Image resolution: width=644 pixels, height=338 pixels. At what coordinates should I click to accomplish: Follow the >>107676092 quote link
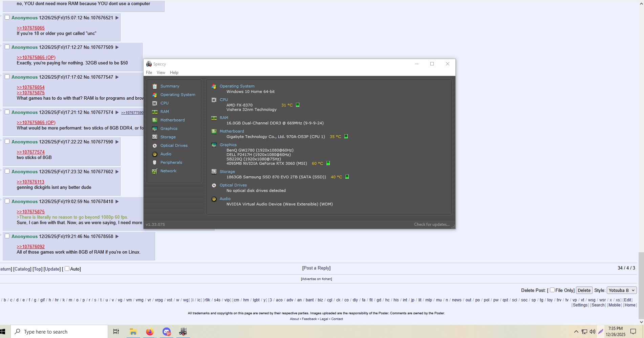(30, 246)
